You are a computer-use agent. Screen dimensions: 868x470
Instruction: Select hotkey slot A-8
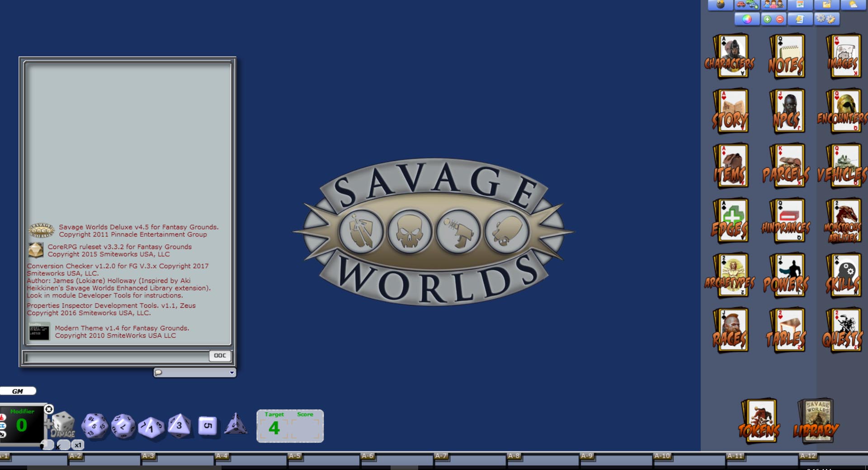click(x=543, y=458)
